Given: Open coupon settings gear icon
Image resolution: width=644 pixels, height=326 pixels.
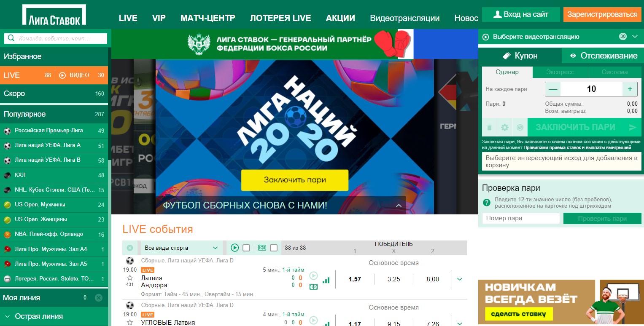Looking at the screenshot, I should click(504, 127).
